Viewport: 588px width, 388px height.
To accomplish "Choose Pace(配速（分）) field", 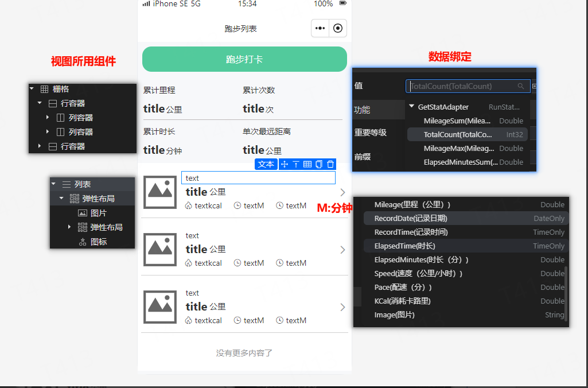I will point(466,287).
